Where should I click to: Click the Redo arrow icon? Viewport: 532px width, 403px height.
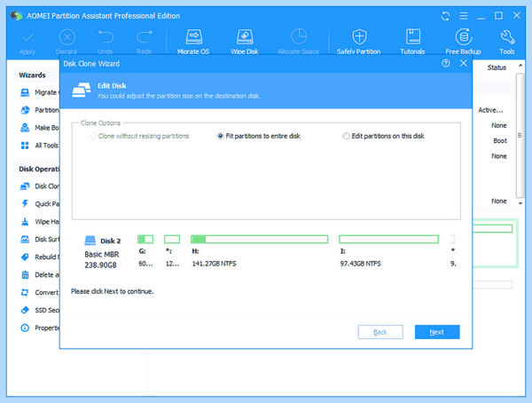click(145, 37)
